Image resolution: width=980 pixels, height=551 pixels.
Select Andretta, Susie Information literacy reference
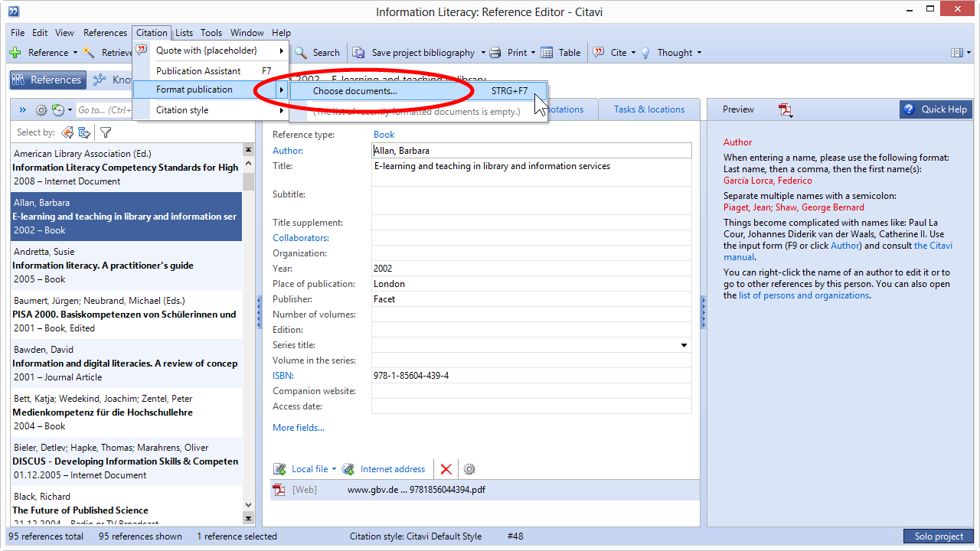point(126,266)
